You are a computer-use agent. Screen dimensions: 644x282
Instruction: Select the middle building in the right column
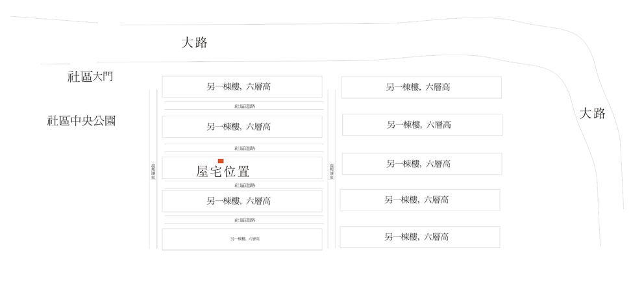(421, 164)
